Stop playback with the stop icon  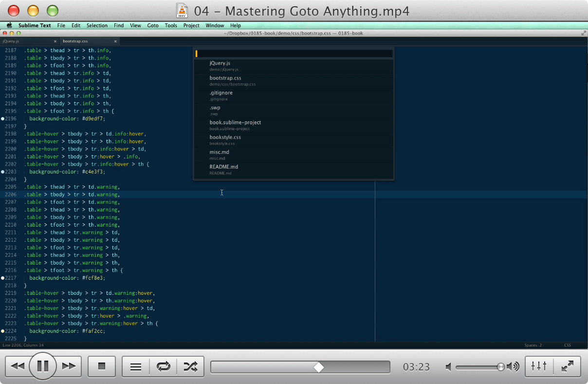101,366
